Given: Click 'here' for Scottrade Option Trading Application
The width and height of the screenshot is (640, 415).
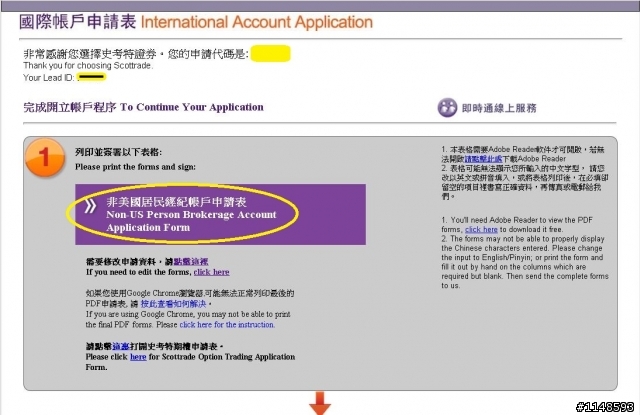Looking at the screenshot, I should click(x=138, y=357).
